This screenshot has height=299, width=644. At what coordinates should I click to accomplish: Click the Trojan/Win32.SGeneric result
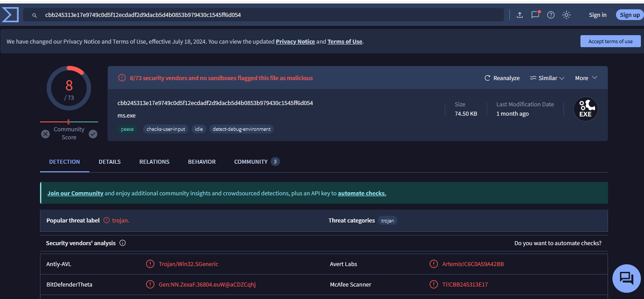pyautogui.click(x=188, y=264)
